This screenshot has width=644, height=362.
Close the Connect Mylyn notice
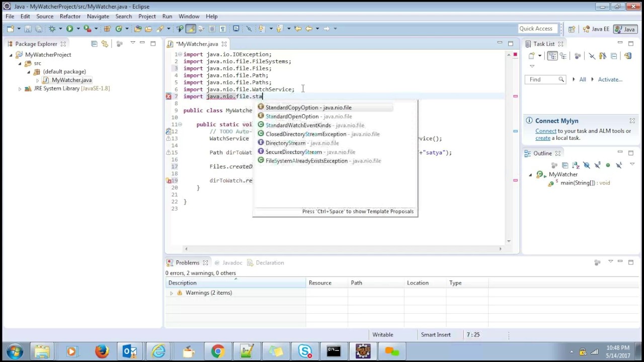pos(632,121)
